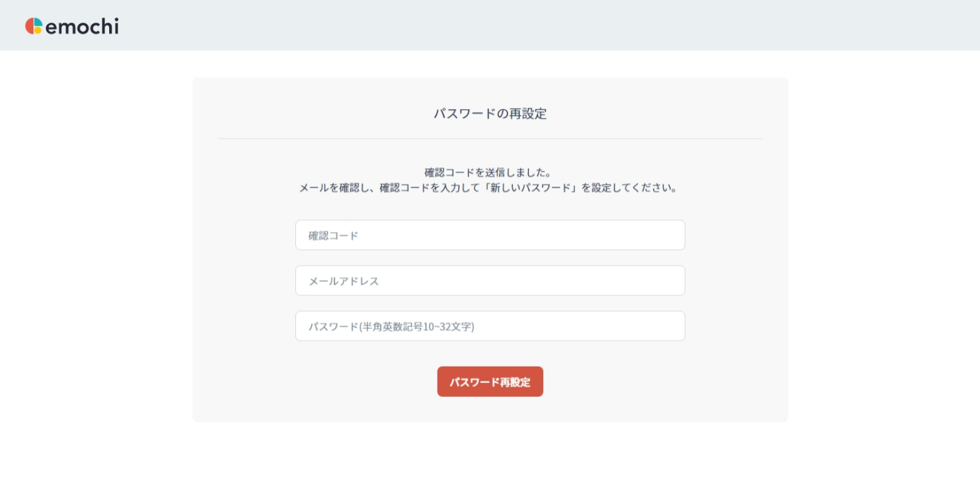The image size is (980, 497).
Task: Focus the メールアドレス input field
Action: pos(490,281)
